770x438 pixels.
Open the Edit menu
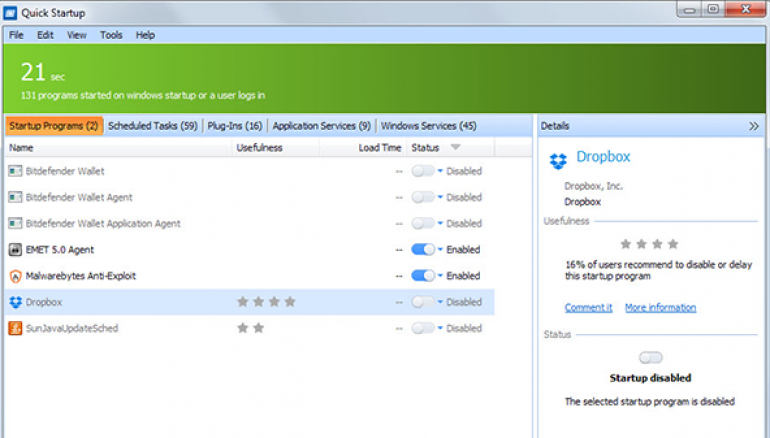coord(45,35)
